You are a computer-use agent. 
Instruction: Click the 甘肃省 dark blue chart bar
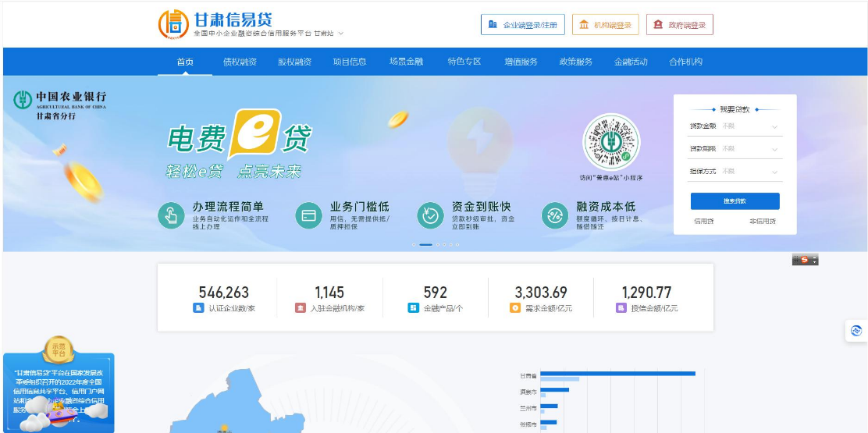617,373
